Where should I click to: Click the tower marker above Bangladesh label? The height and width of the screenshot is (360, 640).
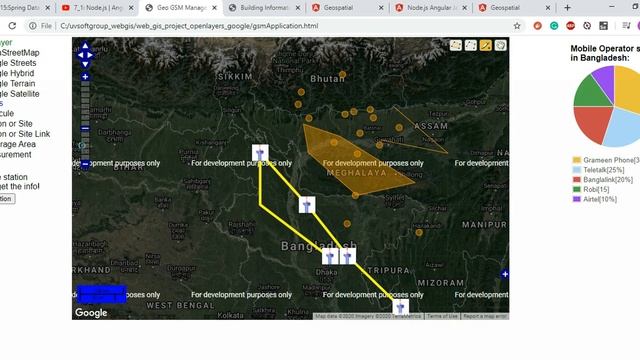pyautogui.click(x=307, y=205)
